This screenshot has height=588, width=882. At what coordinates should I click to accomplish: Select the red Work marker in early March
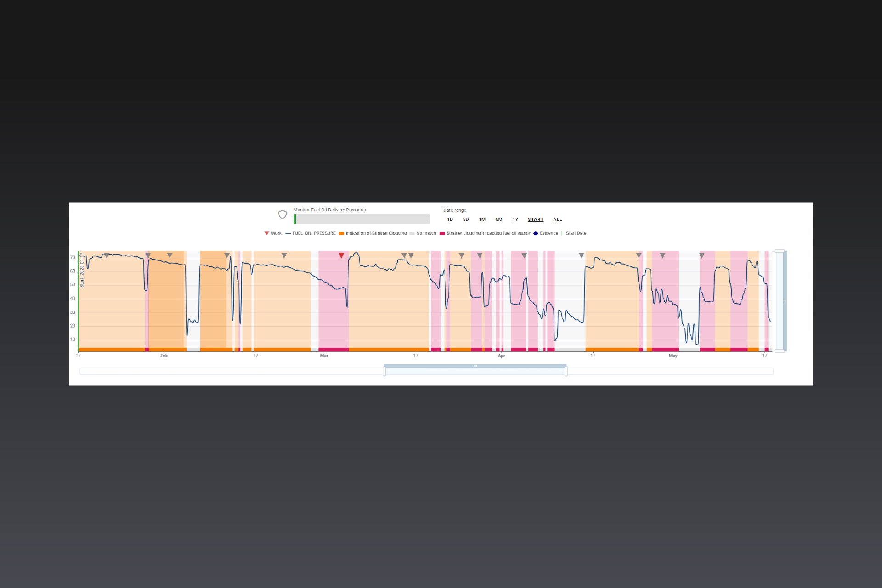341,255
